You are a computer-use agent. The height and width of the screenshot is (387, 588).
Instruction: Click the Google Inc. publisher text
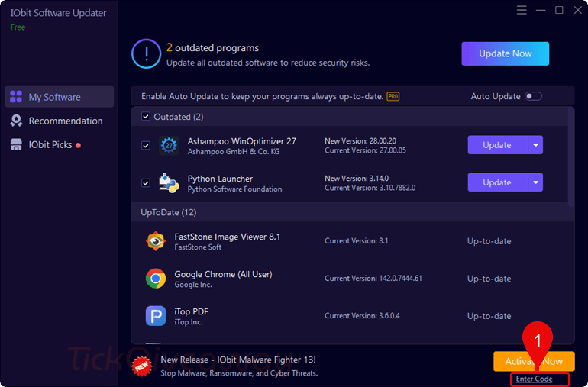click(x=193, y=285)
